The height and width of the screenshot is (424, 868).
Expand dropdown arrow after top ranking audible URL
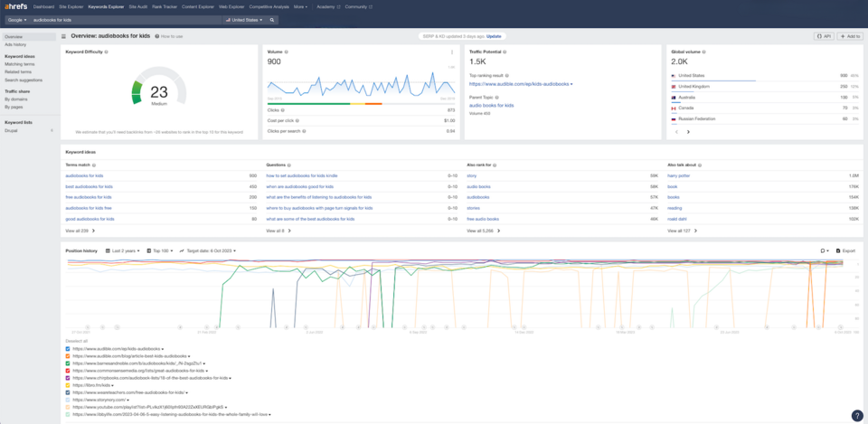pyautogui.click(x=571, y=84)
